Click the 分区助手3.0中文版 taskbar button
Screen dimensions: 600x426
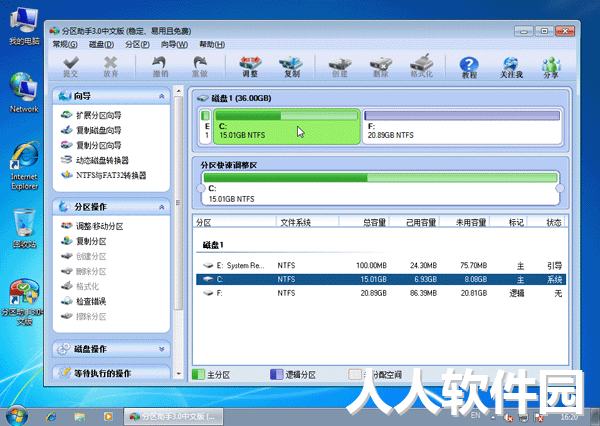pyautogui.click(x=173, y=416)
